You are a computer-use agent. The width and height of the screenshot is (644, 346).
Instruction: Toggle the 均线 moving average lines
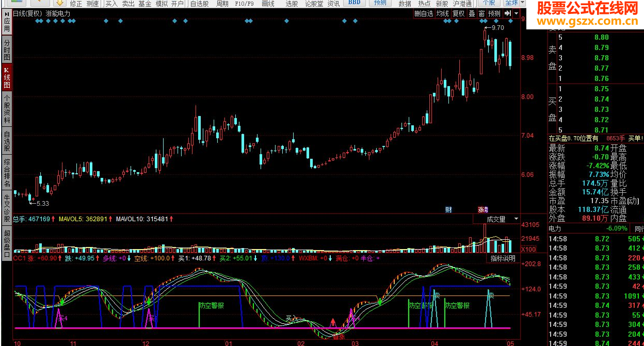442,14
